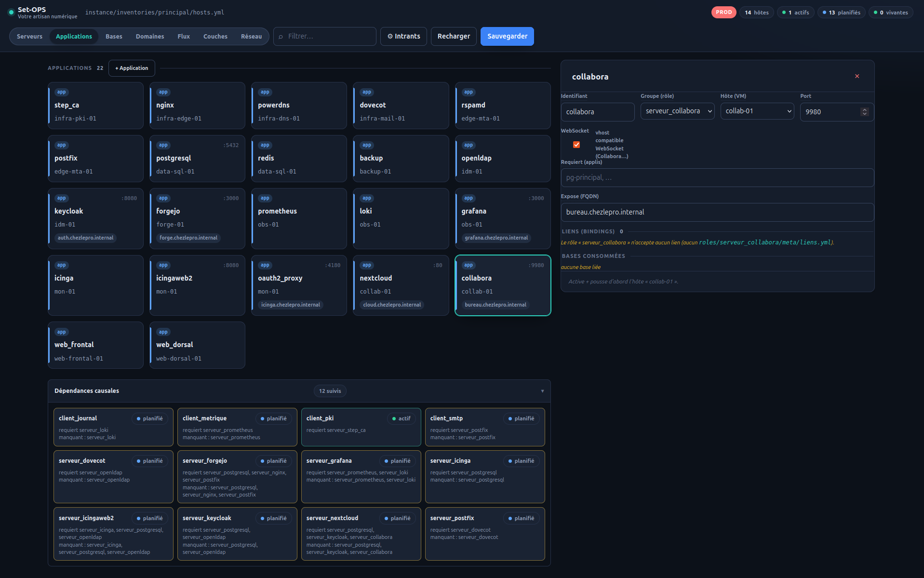Open Intrants settings with gear icon
Viewport: 924px width, 578px height.
(x=403, y=36)
